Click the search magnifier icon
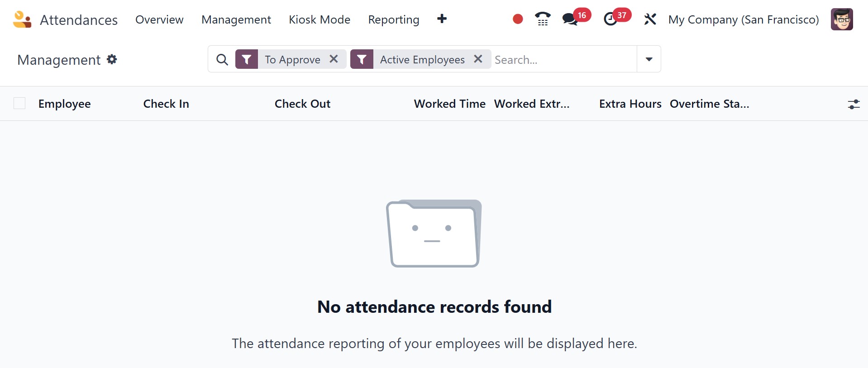 pos(222,59)
